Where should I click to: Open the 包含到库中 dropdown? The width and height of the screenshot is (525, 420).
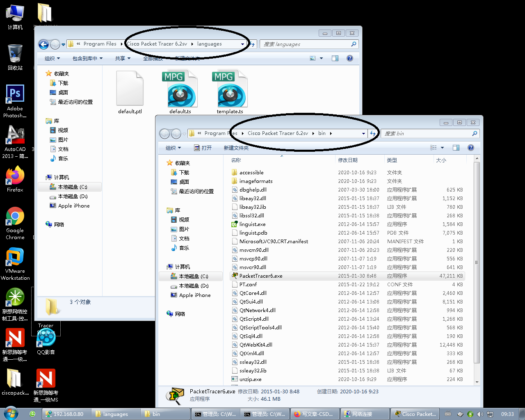point(87,58)
